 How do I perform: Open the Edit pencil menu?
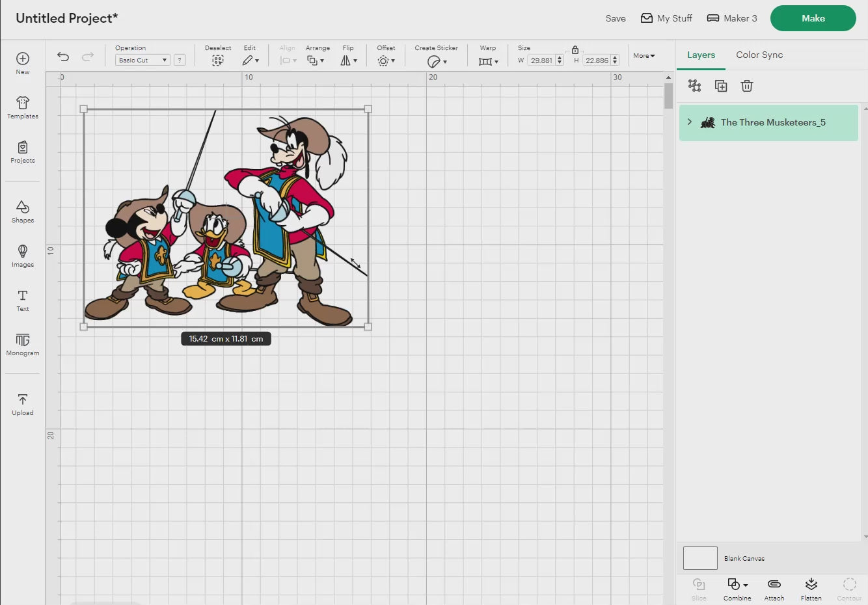tap(251, 60)
